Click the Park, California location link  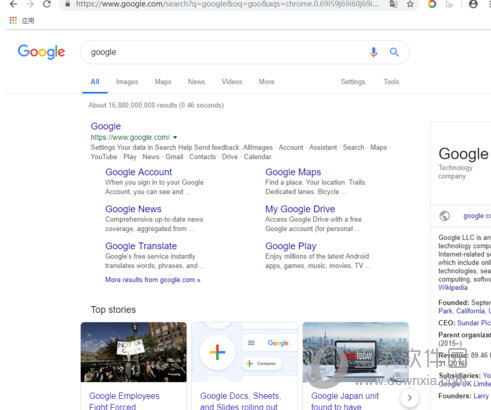[464, 311]
